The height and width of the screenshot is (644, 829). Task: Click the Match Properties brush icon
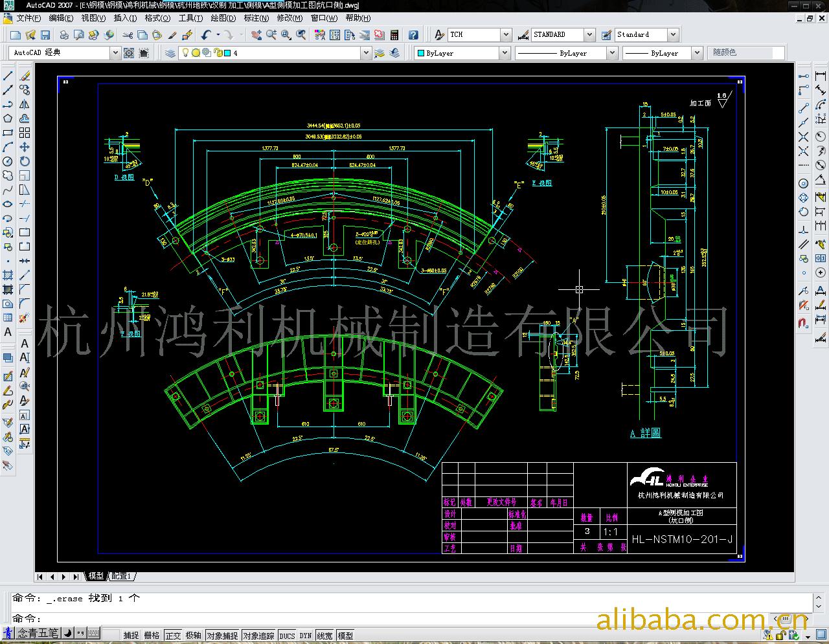click(172, 35)
